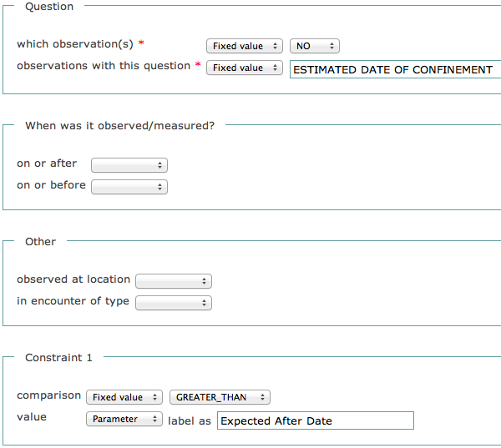Screen dimensions: 501x448
Task: Click the 'which observation(s)' label text
Action: tap(74, 43)
